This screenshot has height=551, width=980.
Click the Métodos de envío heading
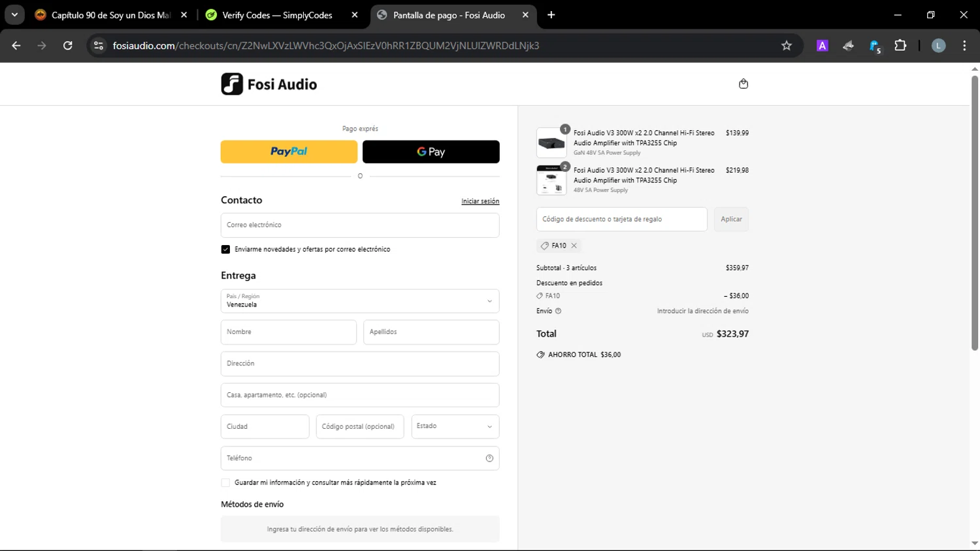pos(252,505)
